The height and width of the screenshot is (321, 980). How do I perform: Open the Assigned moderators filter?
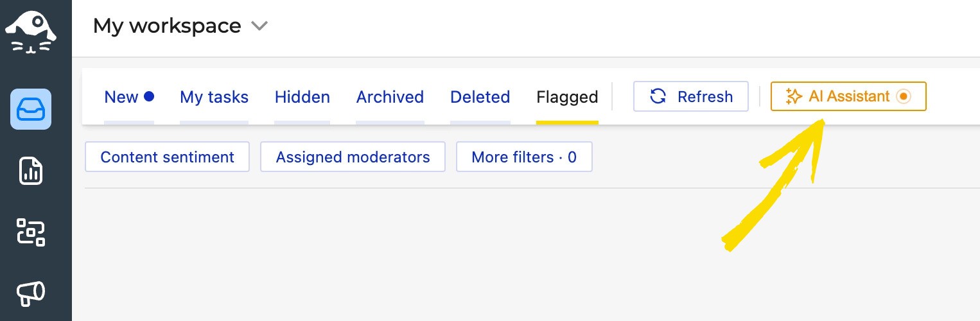pos(353,157)
